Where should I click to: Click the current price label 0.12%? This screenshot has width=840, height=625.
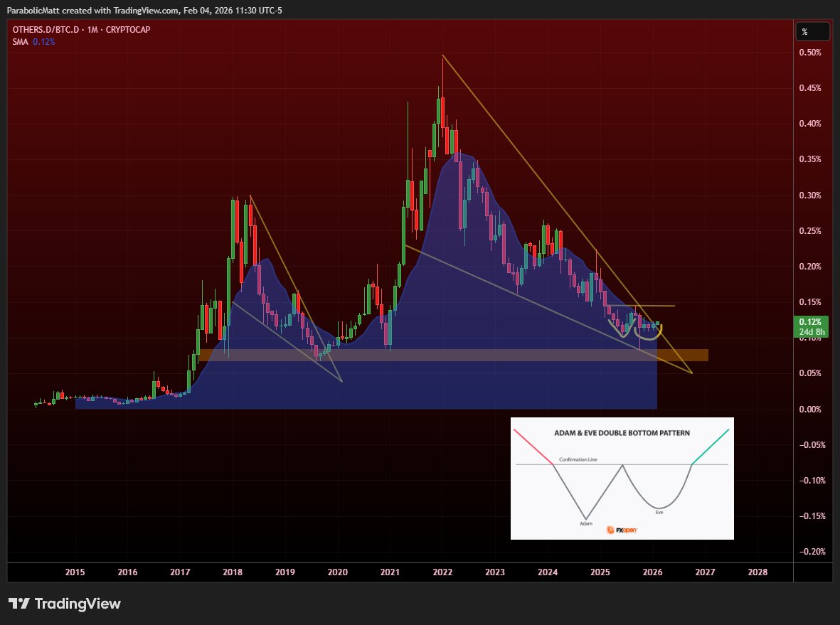click(x=809, y=322)
